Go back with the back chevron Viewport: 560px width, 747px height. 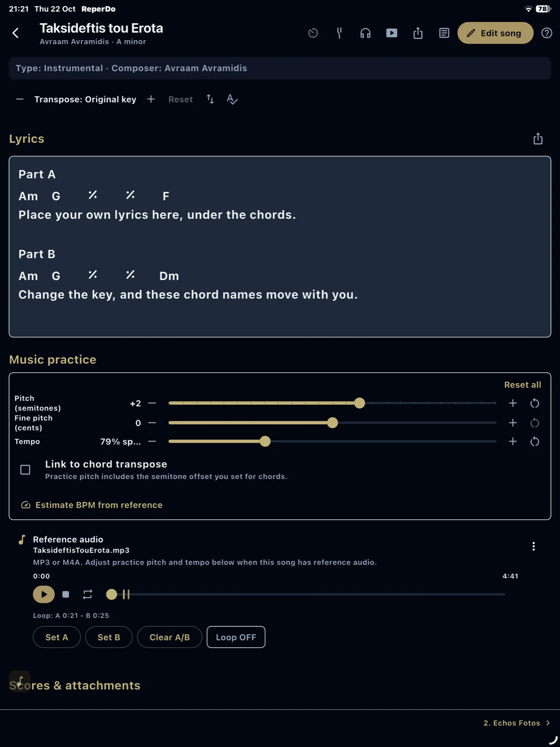point(15,33)
